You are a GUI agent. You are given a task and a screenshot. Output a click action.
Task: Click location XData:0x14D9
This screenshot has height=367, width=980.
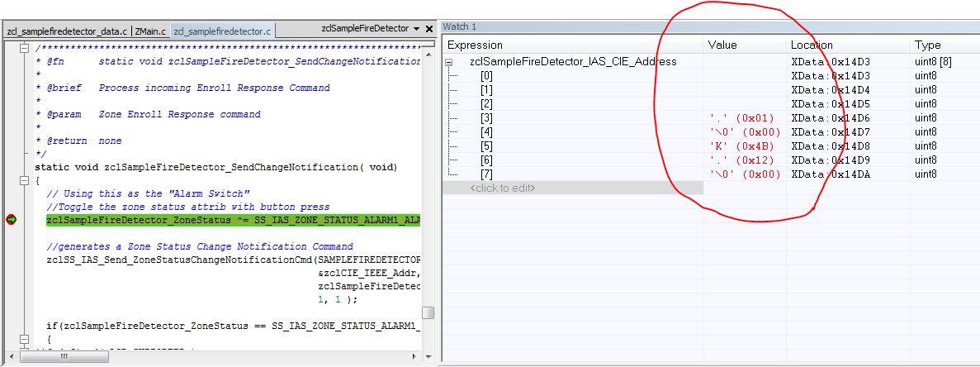coord(831,160)
